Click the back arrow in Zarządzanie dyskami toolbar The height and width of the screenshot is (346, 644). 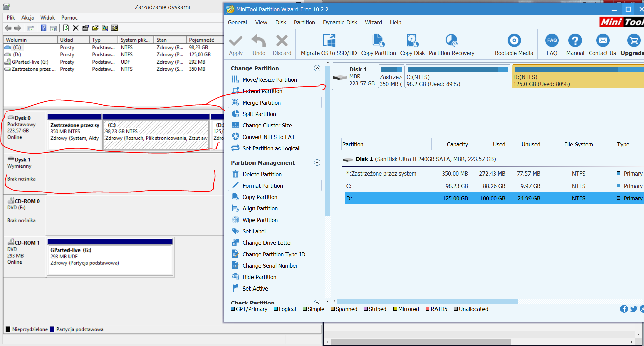[x=8, y=28]
